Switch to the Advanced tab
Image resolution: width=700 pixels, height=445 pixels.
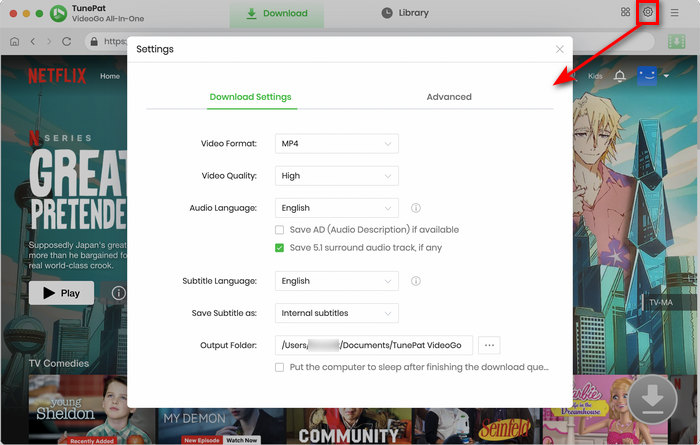pyautogui.click(x=449, y=97)
